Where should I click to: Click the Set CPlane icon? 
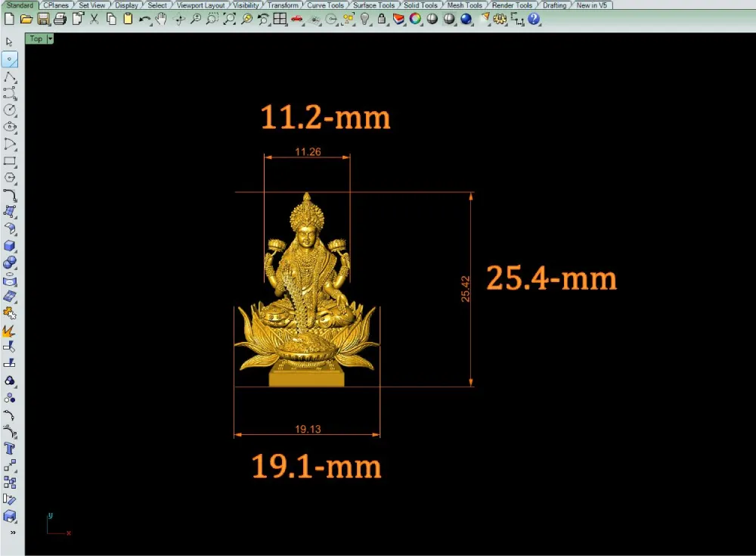tap(314, 20)
